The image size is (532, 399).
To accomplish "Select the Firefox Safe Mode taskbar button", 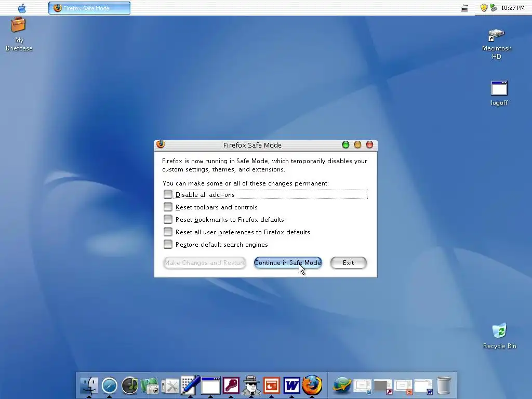I will coord(89,8).
